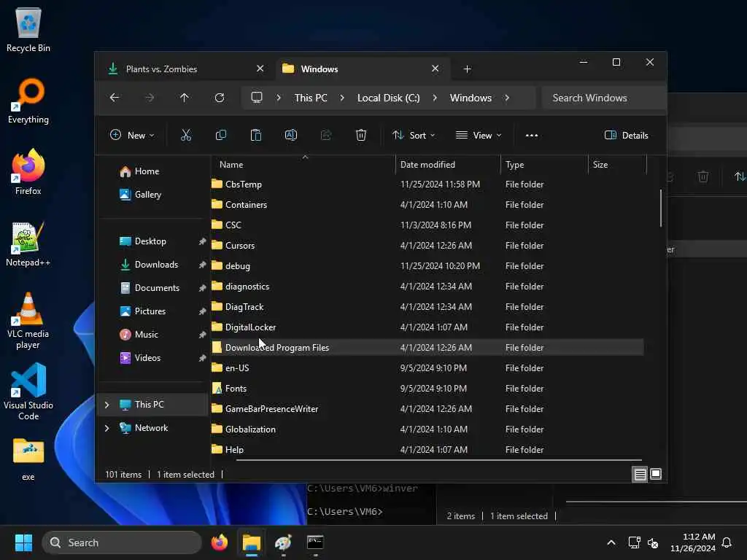Open the New dropdown menu
This screenshot has height=560, width=747.
132,135
